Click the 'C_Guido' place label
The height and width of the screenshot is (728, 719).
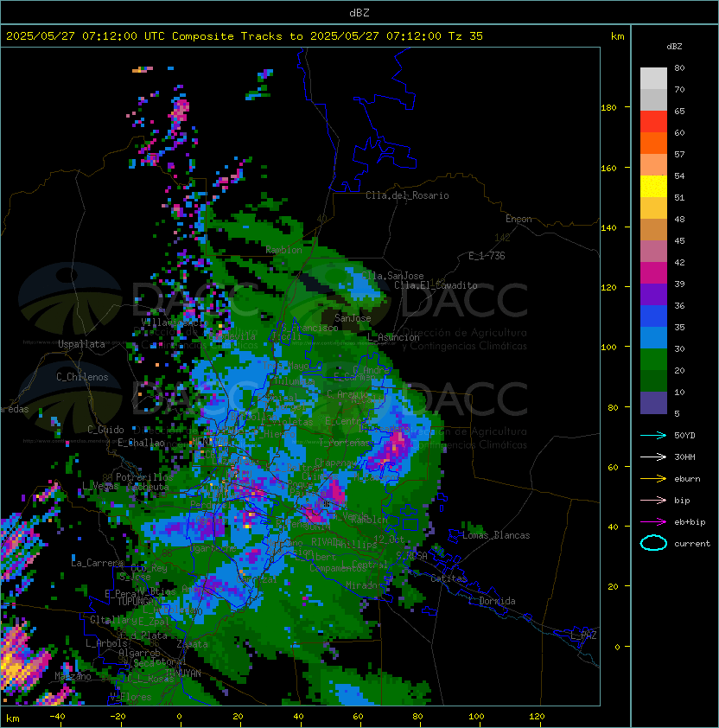pyautogui.click(x=105, y=430)
